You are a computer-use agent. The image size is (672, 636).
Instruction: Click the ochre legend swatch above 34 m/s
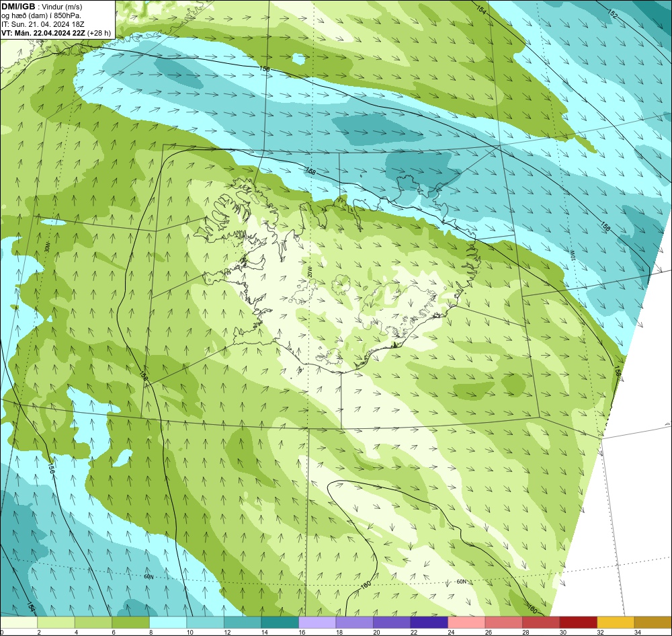click(653, 623)
